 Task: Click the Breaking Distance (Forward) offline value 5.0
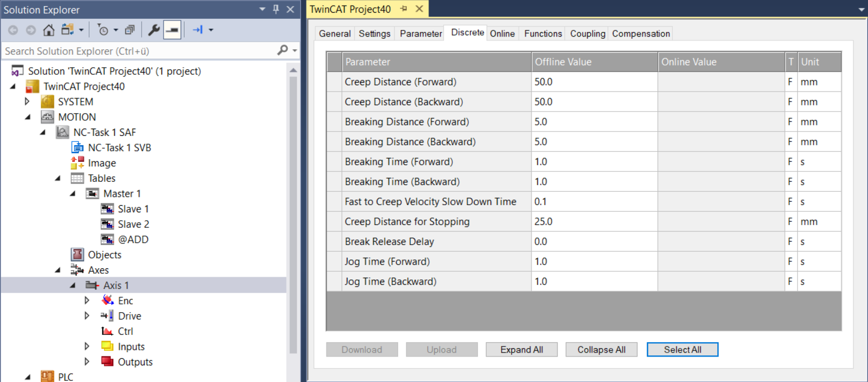pyautogui.click(x=594, y=122)
